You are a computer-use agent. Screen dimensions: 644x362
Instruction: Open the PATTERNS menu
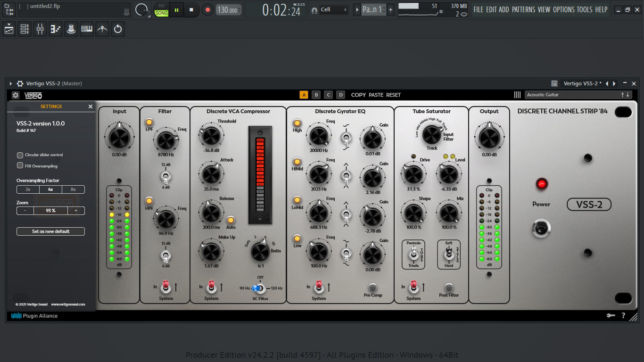tap(524, 9)
